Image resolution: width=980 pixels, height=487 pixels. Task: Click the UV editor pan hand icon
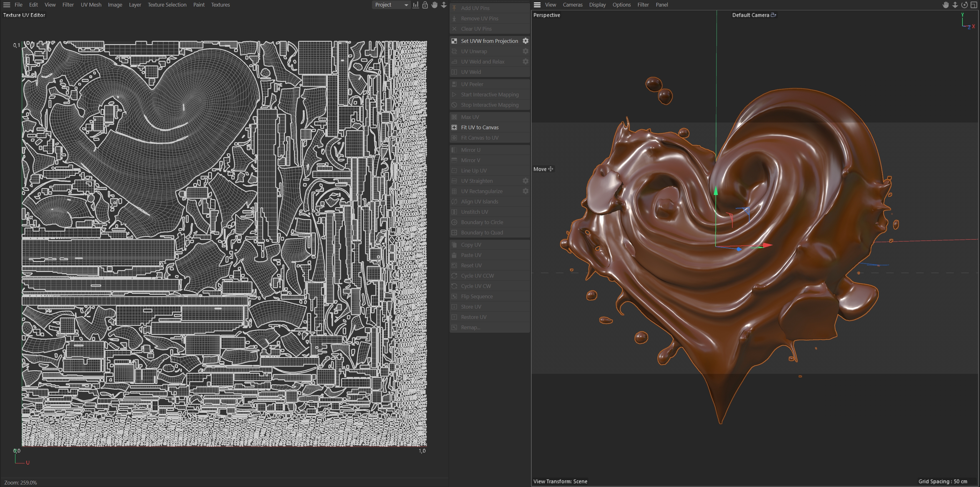point(434,5)
